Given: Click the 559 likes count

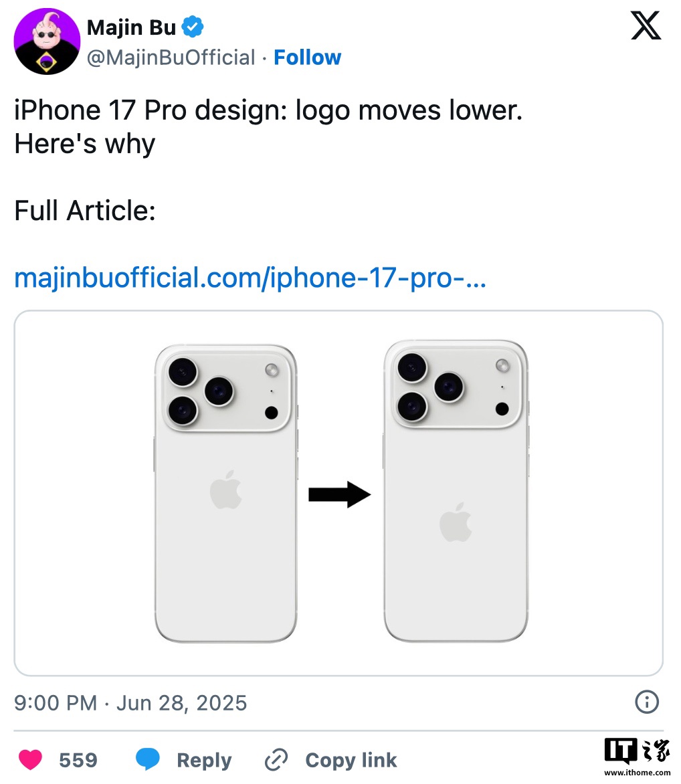Looking at the screenshot, I should [78, 761].
